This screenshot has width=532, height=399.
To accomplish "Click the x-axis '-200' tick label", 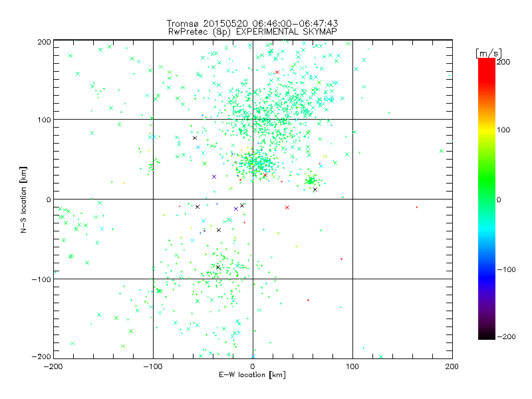I will (53, 367).
